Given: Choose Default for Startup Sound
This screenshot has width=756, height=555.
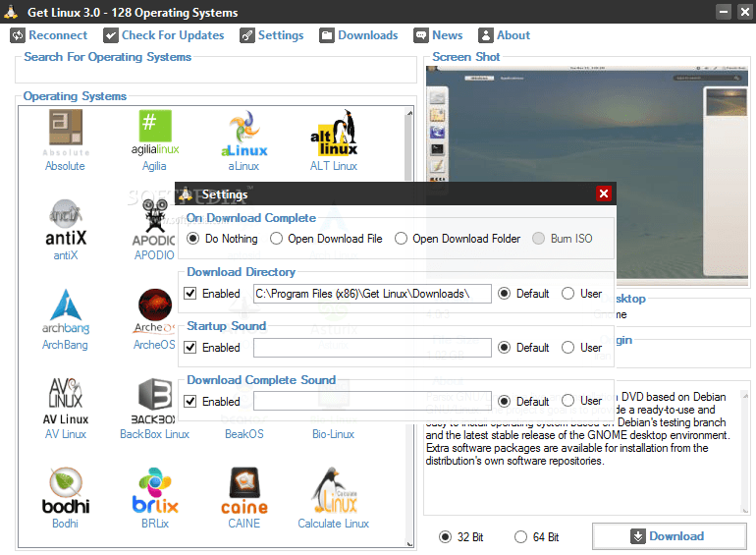Looking at the screenshot, I should pos(504,347).
